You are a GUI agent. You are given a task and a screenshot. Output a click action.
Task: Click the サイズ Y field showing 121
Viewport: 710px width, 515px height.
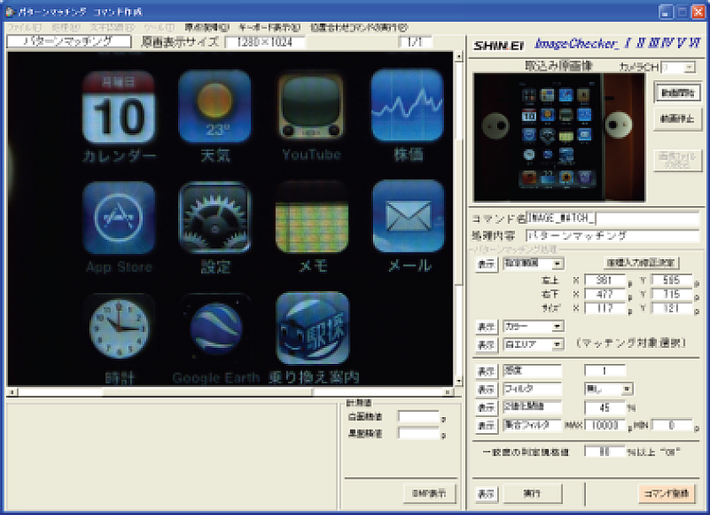pos(672,308)
